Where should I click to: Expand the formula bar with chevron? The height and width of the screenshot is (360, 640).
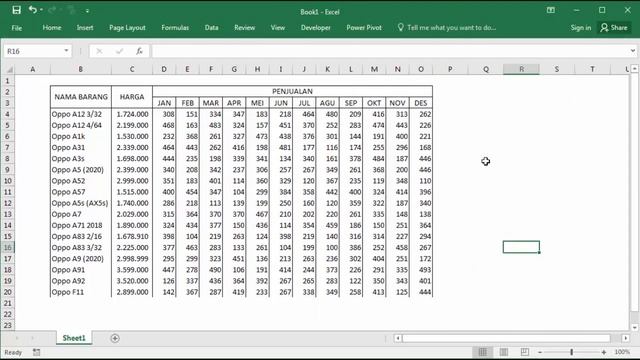tap(633, 51)
